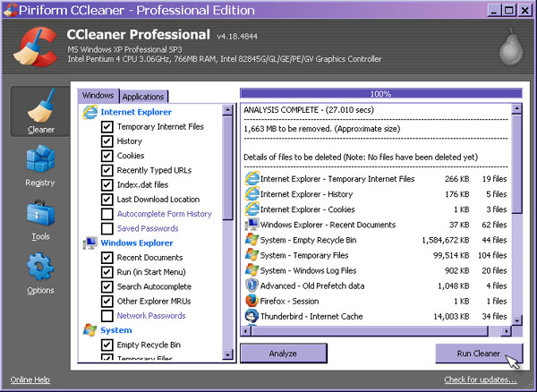Click the Advanced Old Prefetch shield icon

pyautogui.click(x=252, y=285)
